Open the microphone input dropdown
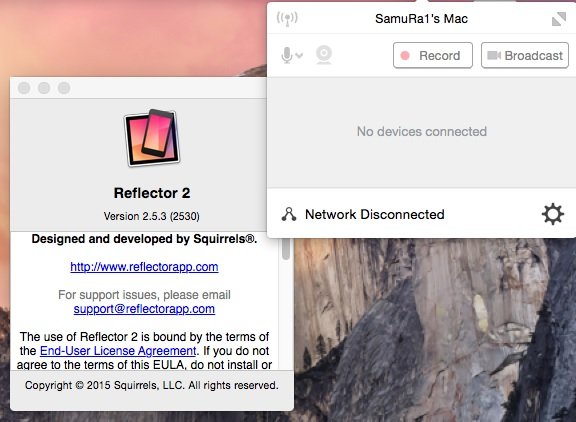576x422 pixels. click(x=292, y=55)
